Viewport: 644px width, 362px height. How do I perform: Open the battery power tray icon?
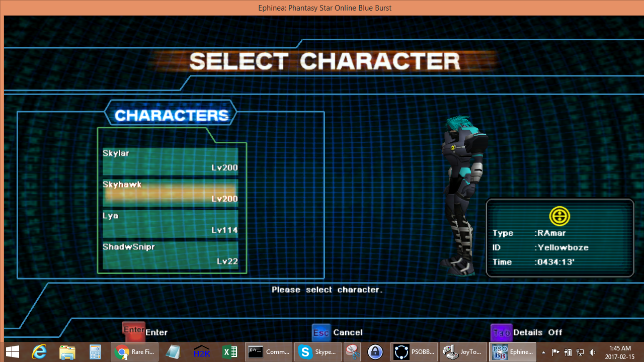pyautogui.click(x=568, y=352)
